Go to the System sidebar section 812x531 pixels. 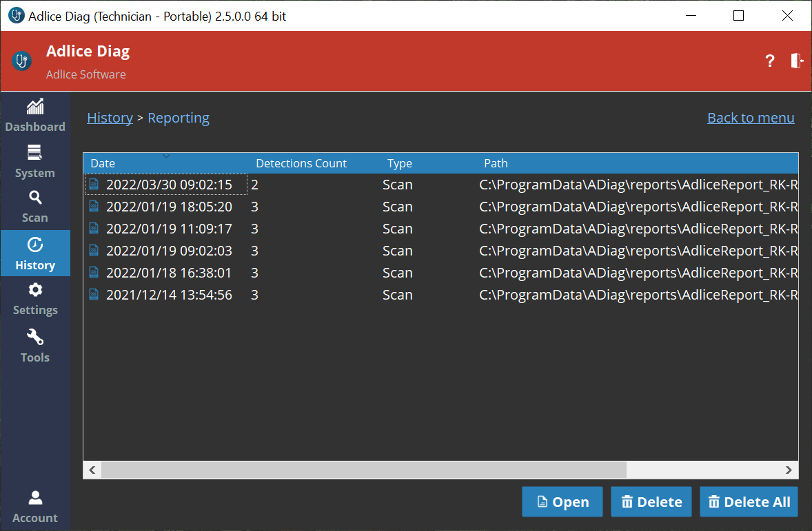(x=35, y=162)
